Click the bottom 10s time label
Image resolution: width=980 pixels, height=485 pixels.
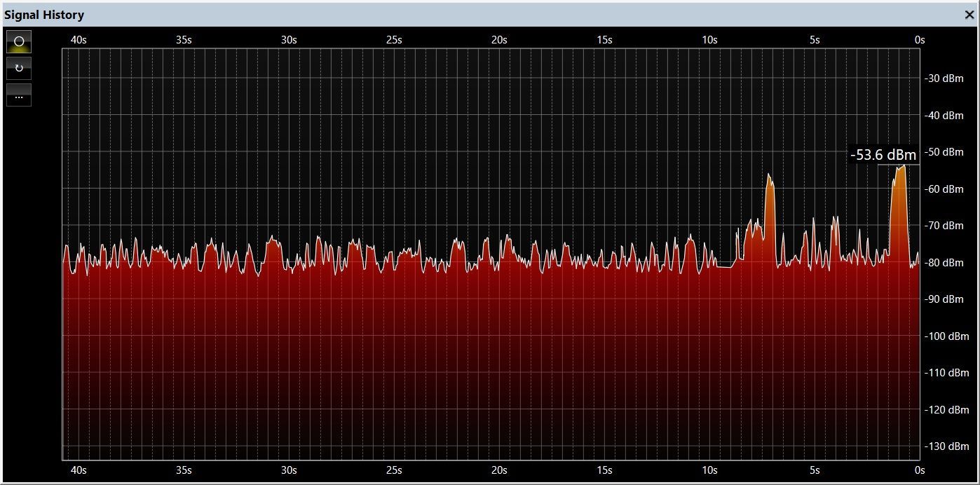[709, 470]
